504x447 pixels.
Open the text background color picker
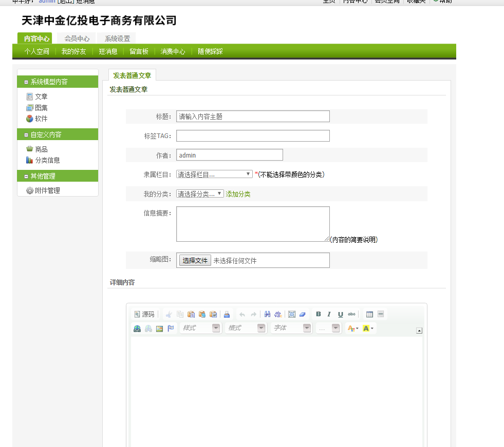[x=368, y=328]
